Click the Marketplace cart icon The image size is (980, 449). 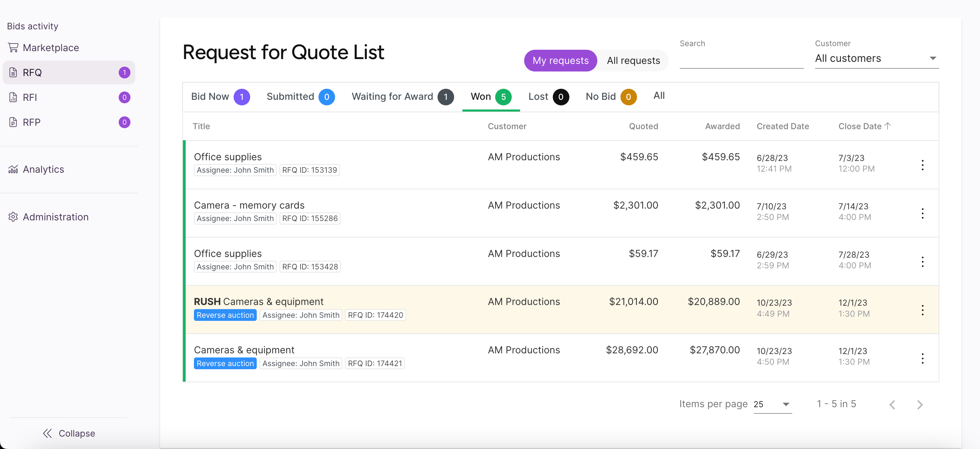(13, 48)
